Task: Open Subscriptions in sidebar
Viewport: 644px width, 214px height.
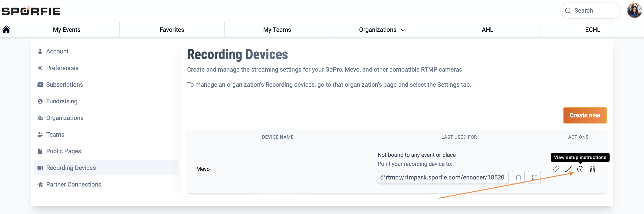Action: (106, 85)
